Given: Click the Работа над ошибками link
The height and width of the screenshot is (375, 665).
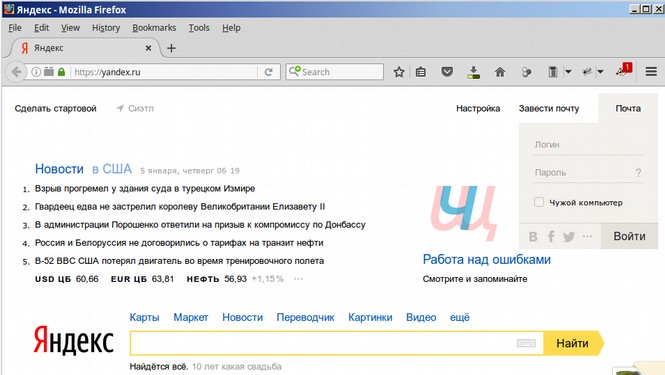Looking at the screenshot, I should 486,259.
